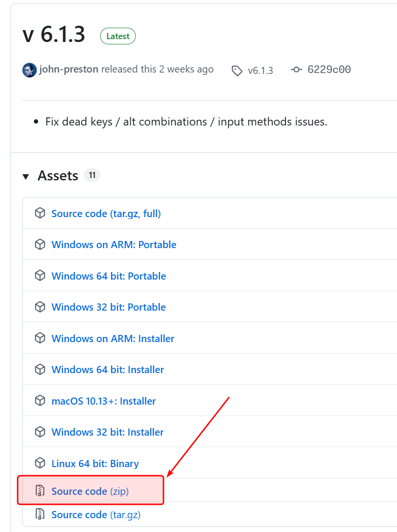Click zip file icon beside Source code (zip)
The width and height of the screenshot is (397, 532).
[40, 490]
